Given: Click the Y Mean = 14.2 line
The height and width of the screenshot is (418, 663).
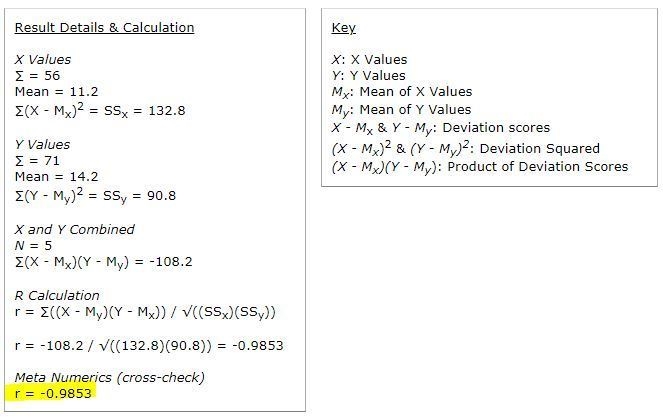Looking at the screenshot, I should [x=56, y=177].
